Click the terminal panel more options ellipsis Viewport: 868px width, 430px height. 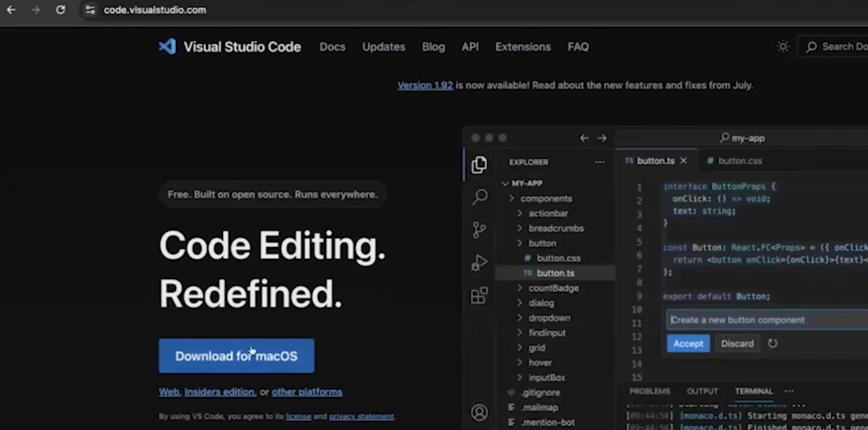coord(789,391)
